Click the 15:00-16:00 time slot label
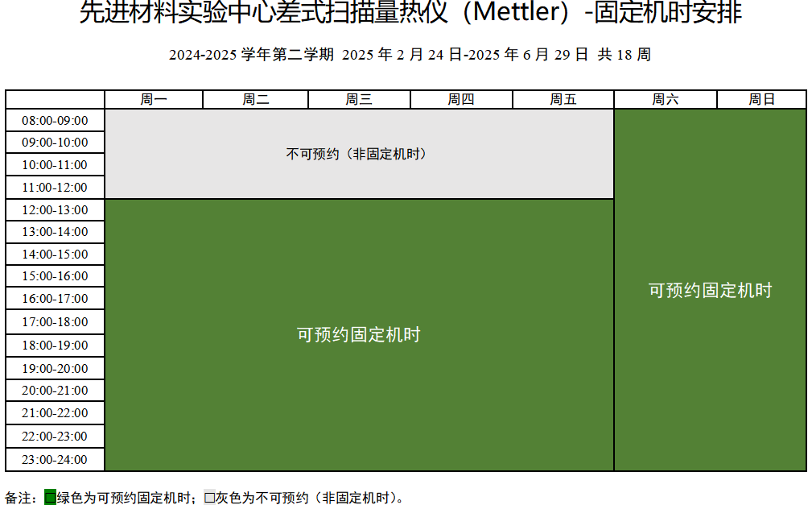Screen dimensions: 812x505 coord(55,276)
